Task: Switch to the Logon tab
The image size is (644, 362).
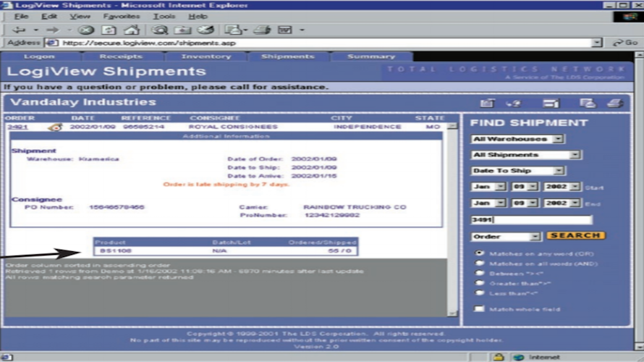Action: (39, 56)
